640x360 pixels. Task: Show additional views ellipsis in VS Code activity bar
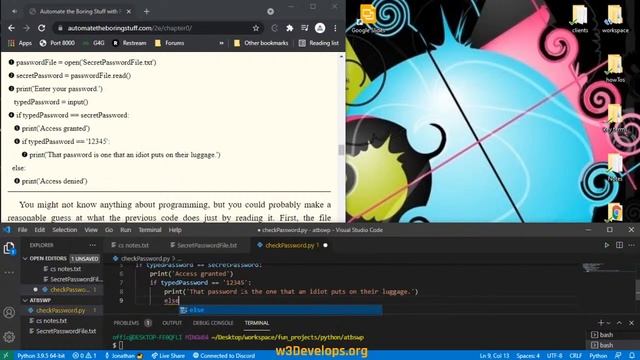tap(9, 272)
